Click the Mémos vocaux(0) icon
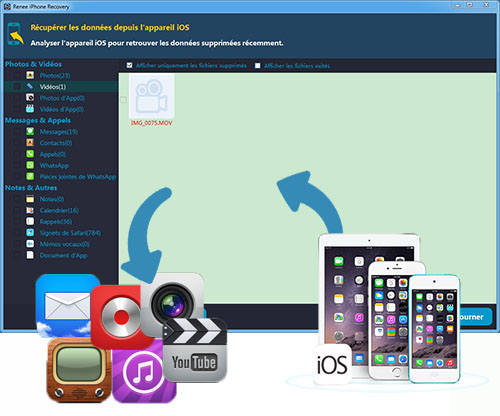The height and width of the screenshot is (416, 500). point(30,244)
